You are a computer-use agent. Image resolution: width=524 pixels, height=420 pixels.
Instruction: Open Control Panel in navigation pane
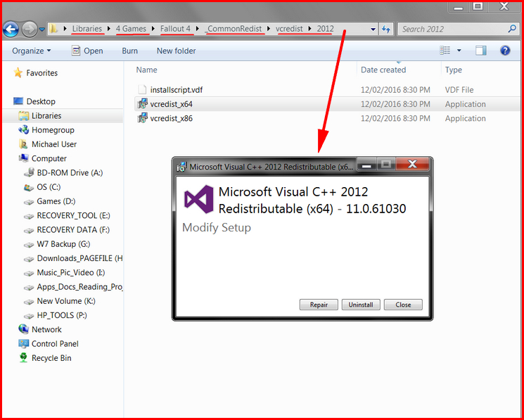click(x=55, y=344)
